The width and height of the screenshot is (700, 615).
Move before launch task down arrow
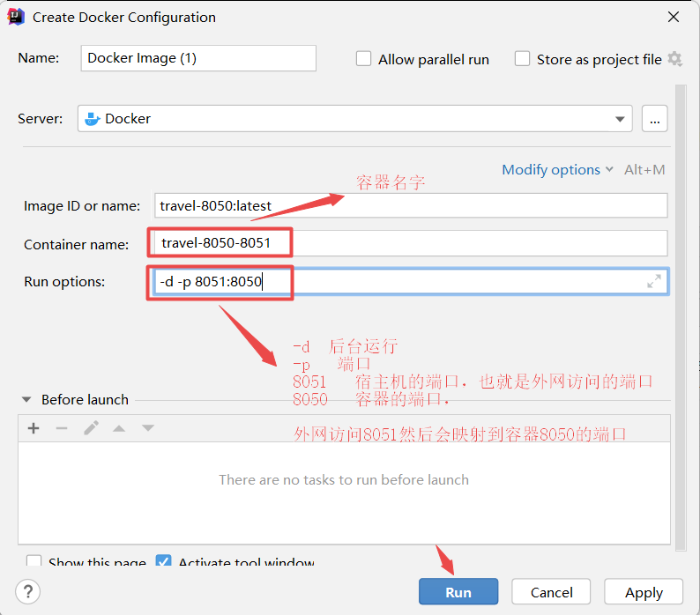(148, 428)
